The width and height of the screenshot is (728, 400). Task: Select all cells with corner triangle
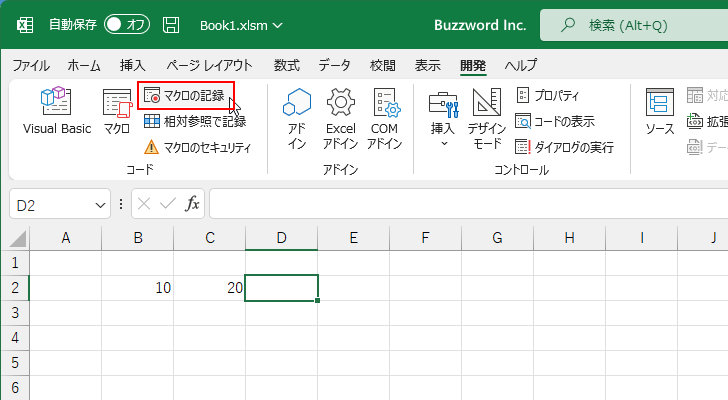(16, 239)
